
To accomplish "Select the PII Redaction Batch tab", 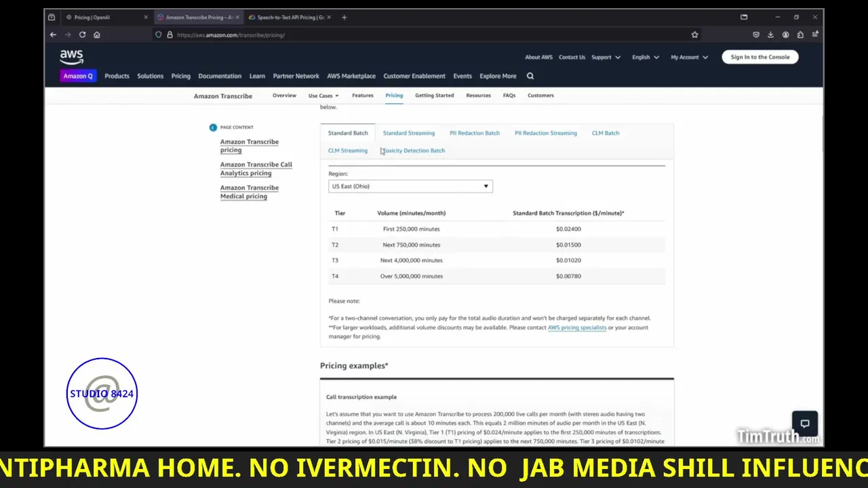I will [475, 133].
